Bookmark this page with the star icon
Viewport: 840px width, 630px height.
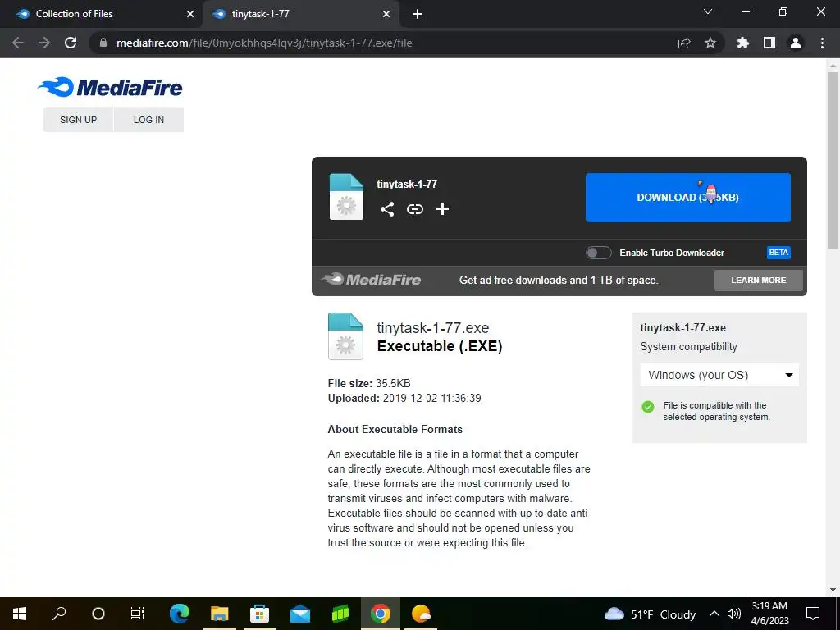710,43
